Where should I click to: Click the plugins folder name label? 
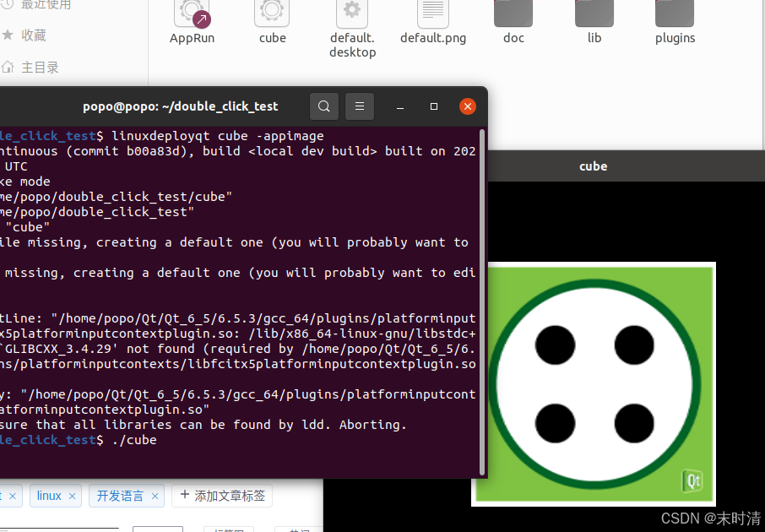point(675,38)
